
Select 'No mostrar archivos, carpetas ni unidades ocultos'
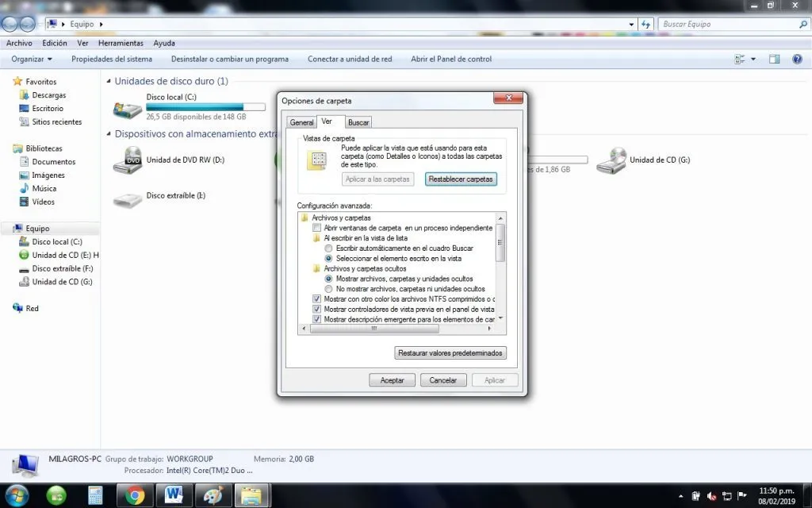(x=329, y=289)
